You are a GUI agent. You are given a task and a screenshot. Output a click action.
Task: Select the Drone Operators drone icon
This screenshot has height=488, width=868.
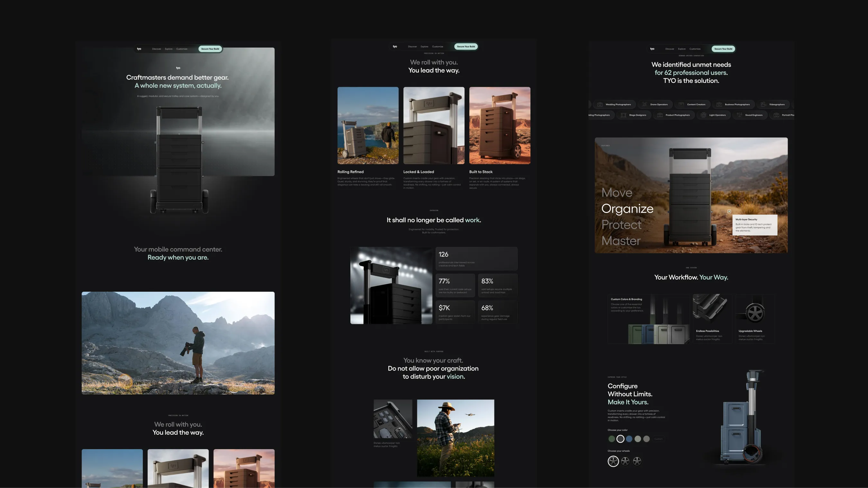coord(645,104)
